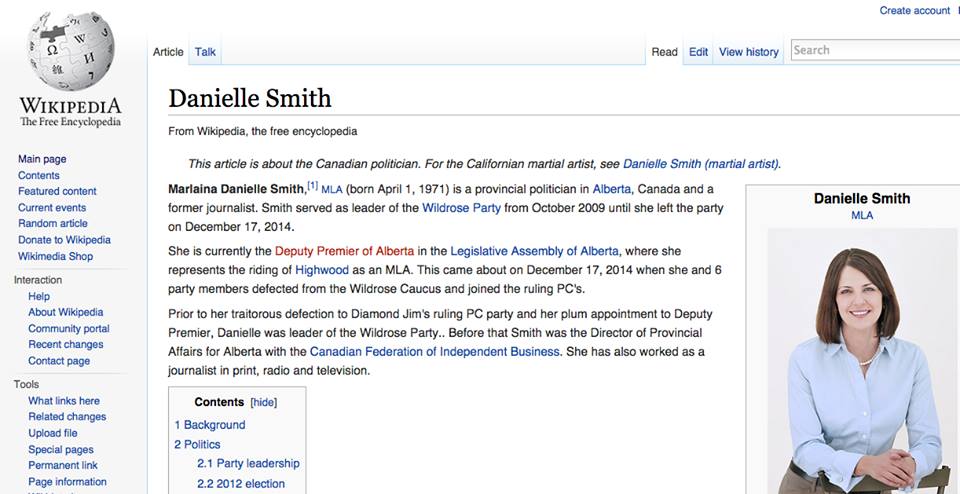Screen dimensions: 960x494
Task: Jump to 2.1 Party leadership
Action: tap(249, 463)
